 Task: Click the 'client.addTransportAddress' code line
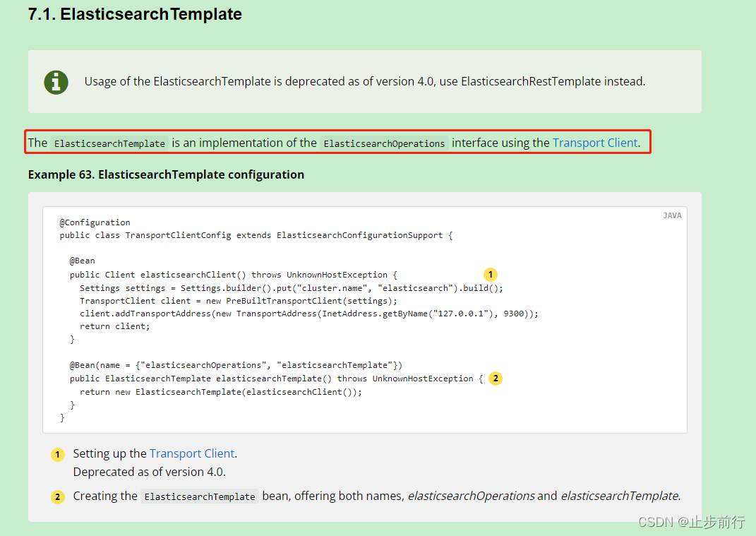tap(309, 314)
